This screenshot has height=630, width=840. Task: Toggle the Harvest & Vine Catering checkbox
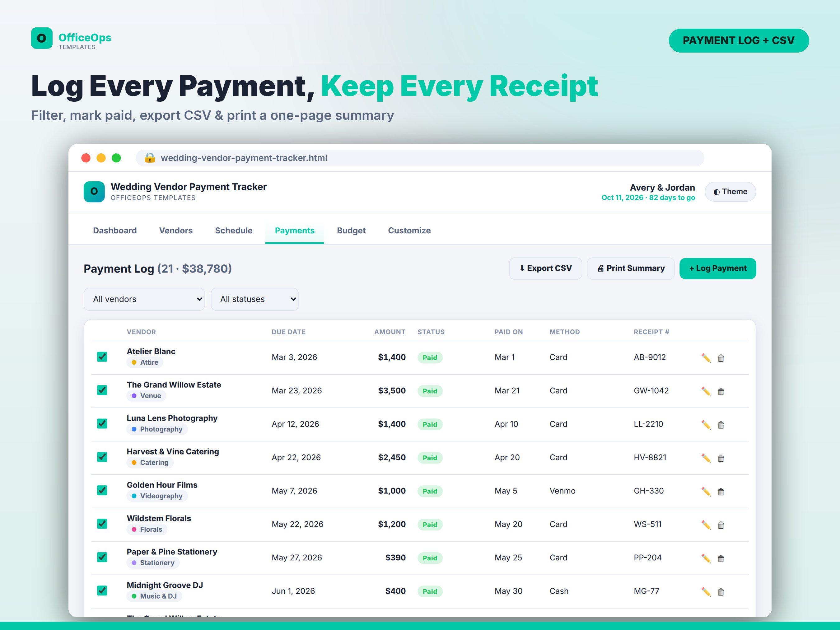102,457
